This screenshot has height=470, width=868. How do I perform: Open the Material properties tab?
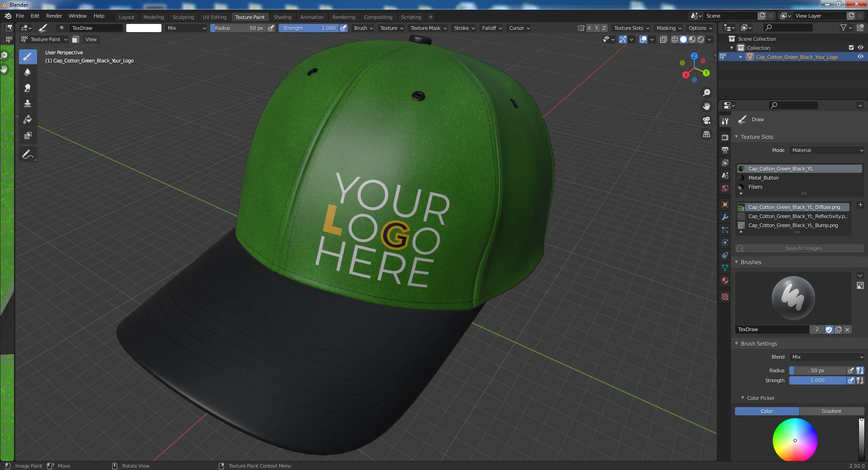point(725,280)
